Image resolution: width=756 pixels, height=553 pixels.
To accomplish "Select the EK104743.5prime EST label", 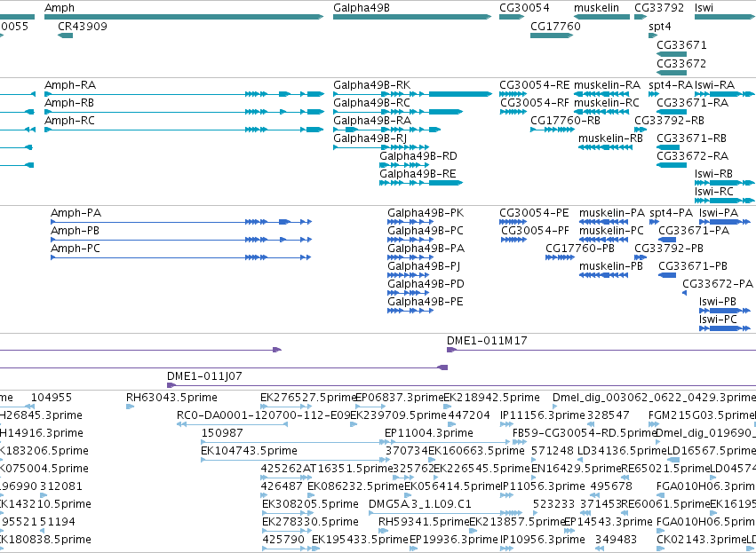I will click(x=250, y=451).
